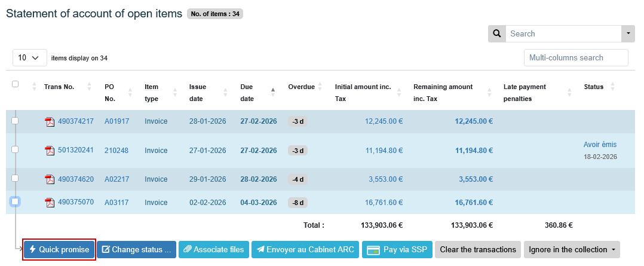Viewport: 644px width, 266px height.
Task: Expand the search options dropdown arrow
Action: click(628, 34)
